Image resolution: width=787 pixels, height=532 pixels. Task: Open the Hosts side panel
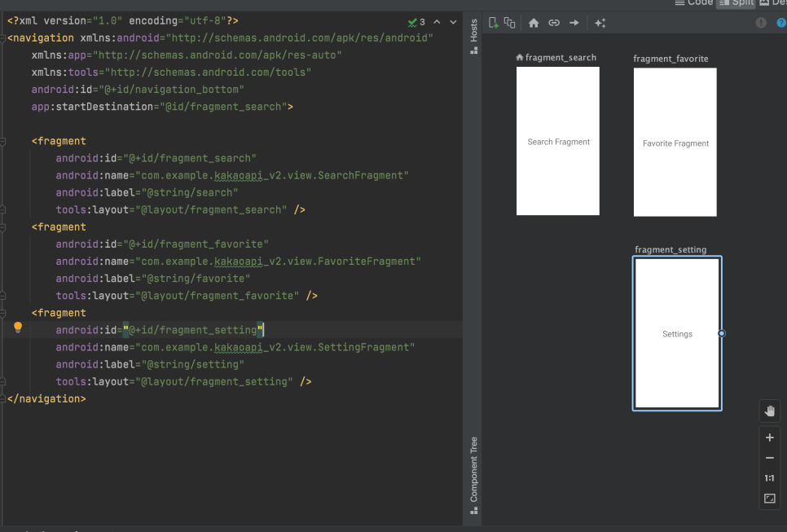(474, 36)
